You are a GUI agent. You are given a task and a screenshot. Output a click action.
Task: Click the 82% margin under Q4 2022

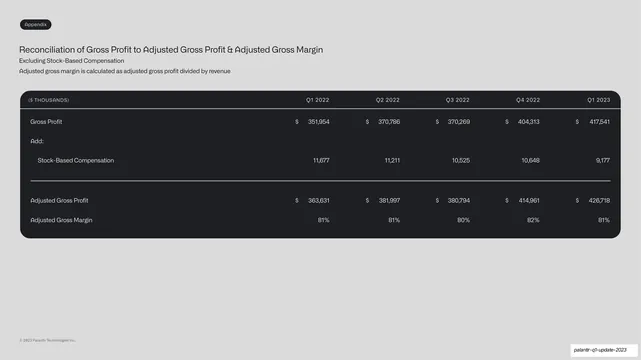[533, 220]
